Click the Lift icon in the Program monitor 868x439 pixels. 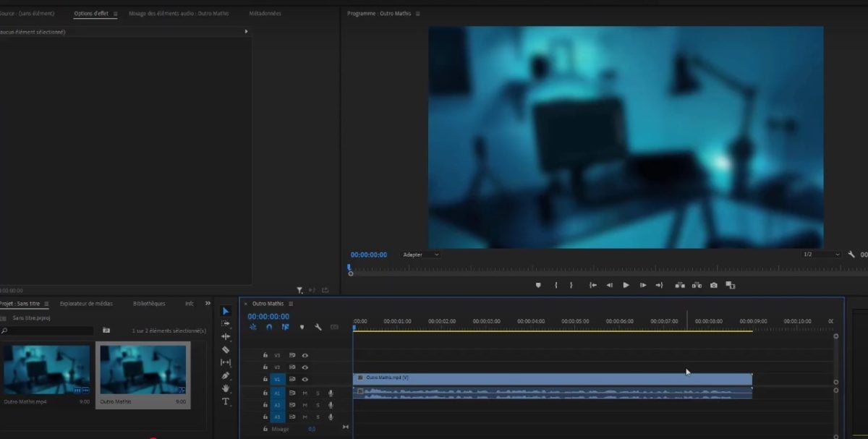point(678,285)
